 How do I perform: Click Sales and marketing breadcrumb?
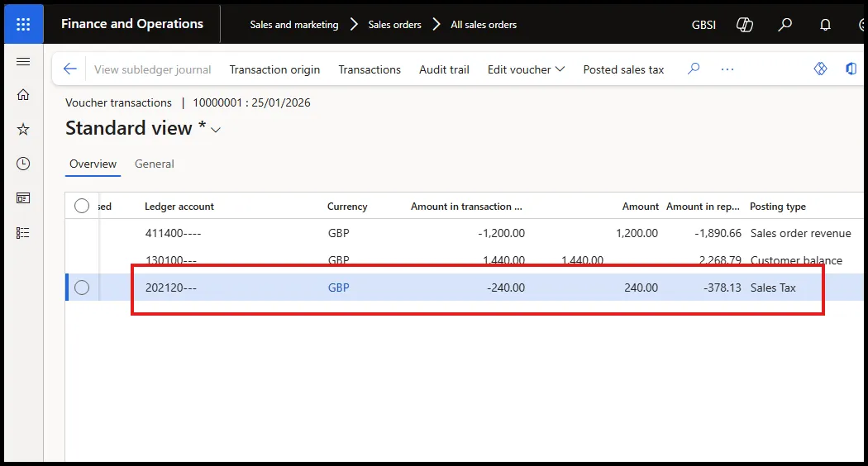point(294,24)
